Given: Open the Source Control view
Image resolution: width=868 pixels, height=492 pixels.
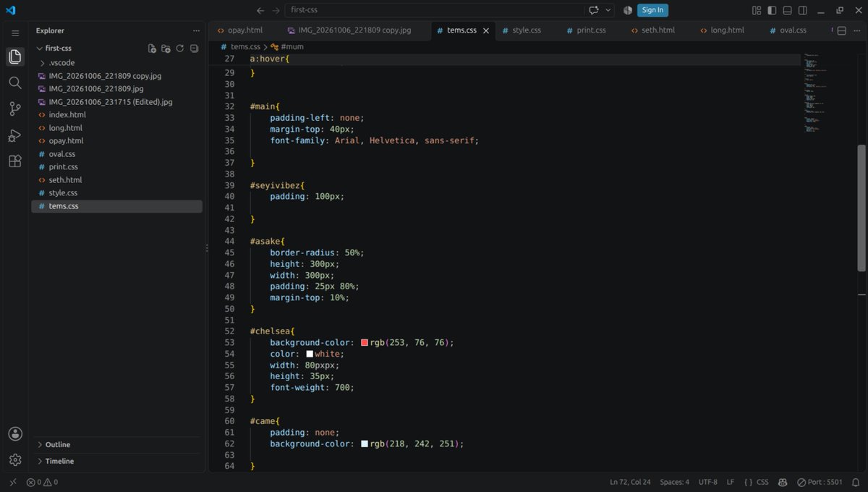Looking at the screenshot, I should (x=14, y=109).
